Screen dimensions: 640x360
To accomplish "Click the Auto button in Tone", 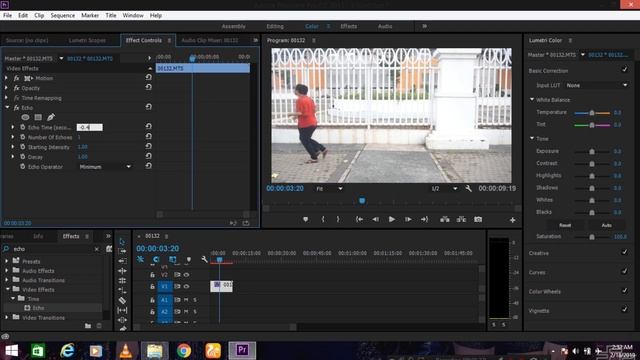I will click(607, 225).
